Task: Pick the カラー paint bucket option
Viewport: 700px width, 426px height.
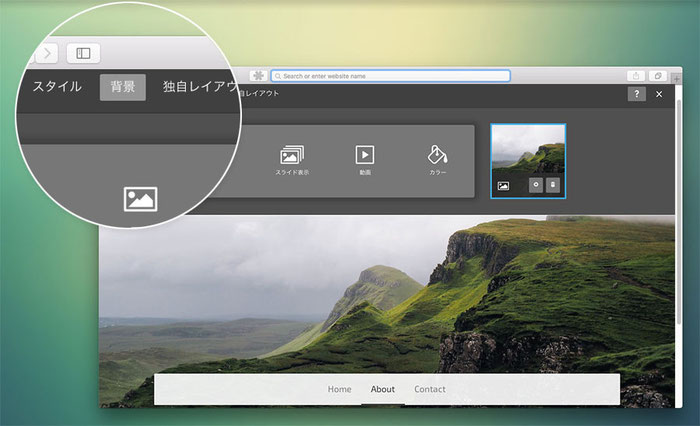Action: coord(438,159)
